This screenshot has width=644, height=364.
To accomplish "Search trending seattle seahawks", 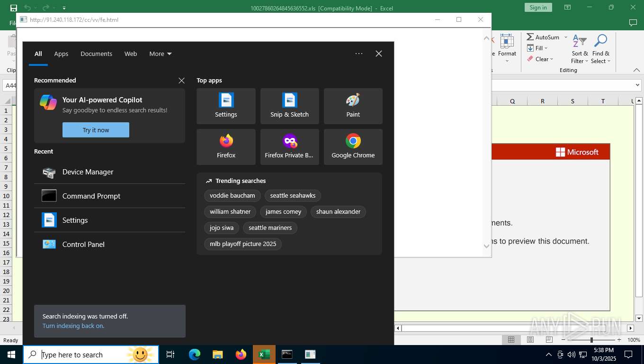I will (293, 195).
